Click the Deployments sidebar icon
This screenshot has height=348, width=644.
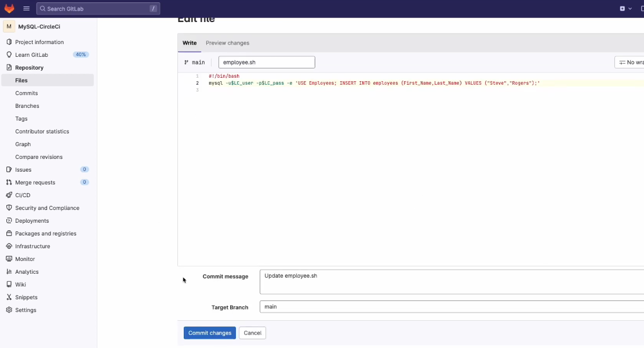9,220
